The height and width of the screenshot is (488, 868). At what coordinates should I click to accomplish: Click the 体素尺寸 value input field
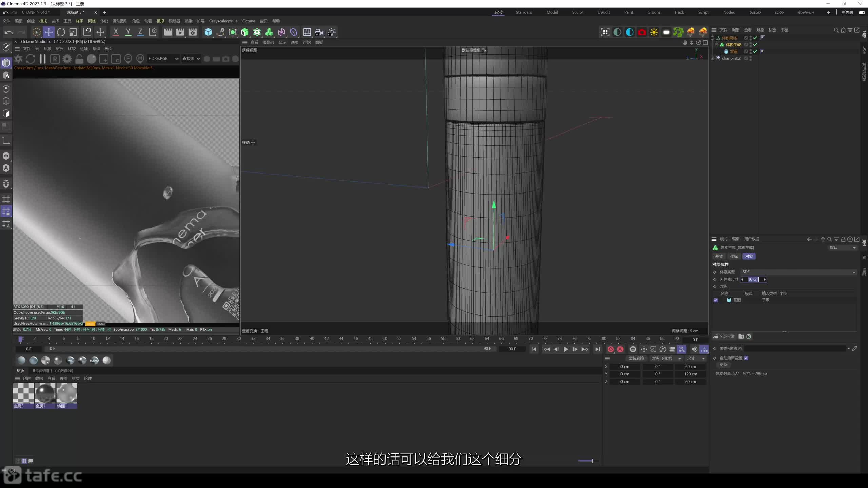click(x=753, y=279)
